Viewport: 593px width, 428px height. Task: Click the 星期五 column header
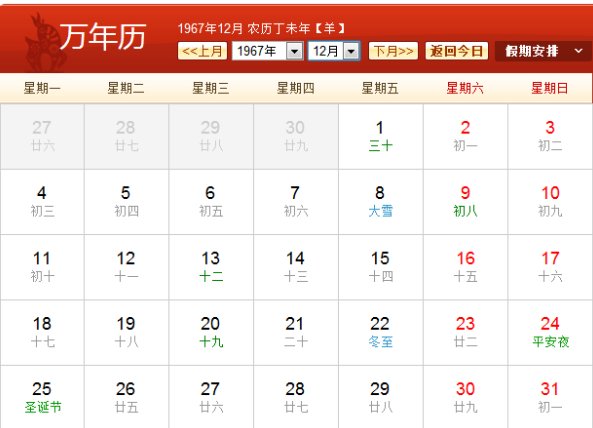pos(380,88)
